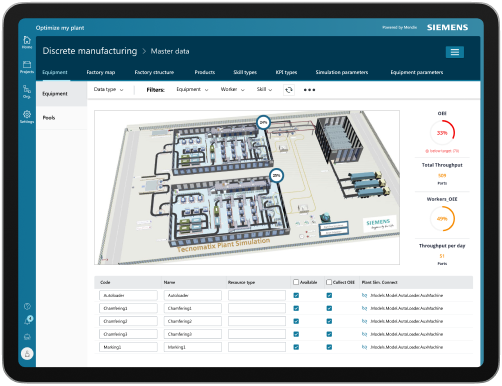Screen dimensions: 502x386
Task: Click the Resource type column header
Action: tap(241, 282)
